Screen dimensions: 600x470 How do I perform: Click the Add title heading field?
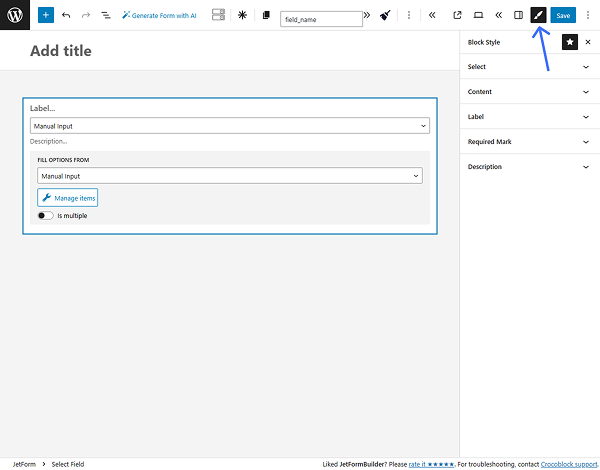coord(61,51)
